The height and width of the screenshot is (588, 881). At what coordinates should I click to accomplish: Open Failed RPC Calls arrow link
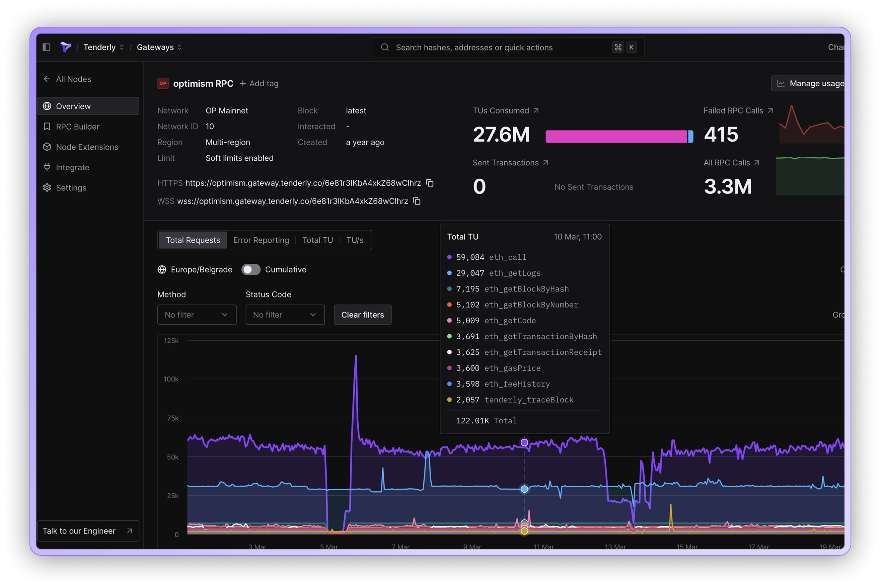pyautogui.click(x=770, y=111)
